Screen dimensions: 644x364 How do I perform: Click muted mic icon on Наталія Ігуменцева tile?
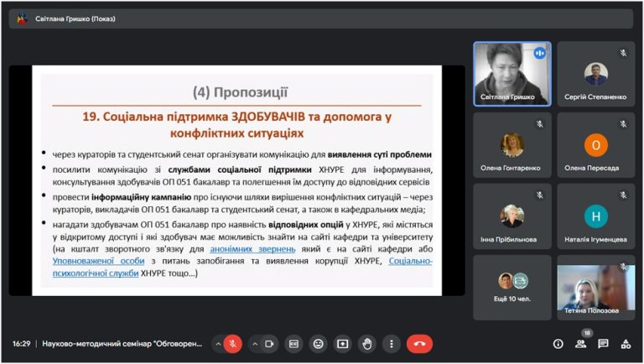624,195
